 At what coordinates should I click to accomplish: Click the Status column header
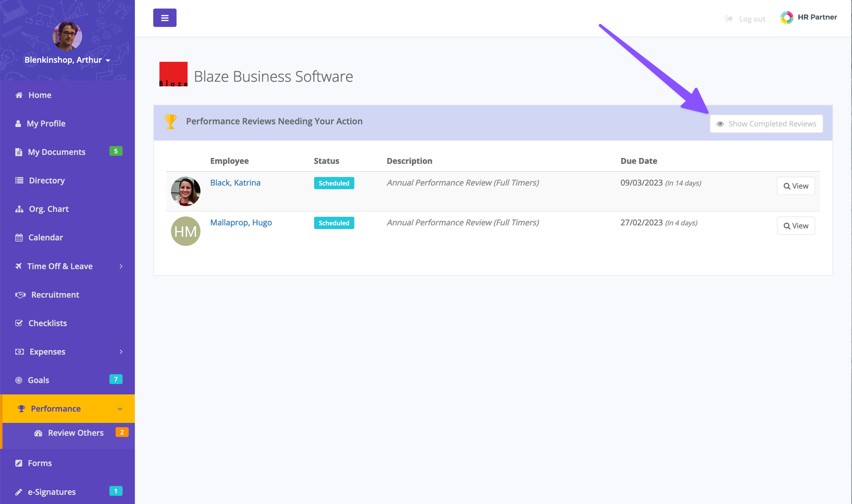tap(326, 161)
